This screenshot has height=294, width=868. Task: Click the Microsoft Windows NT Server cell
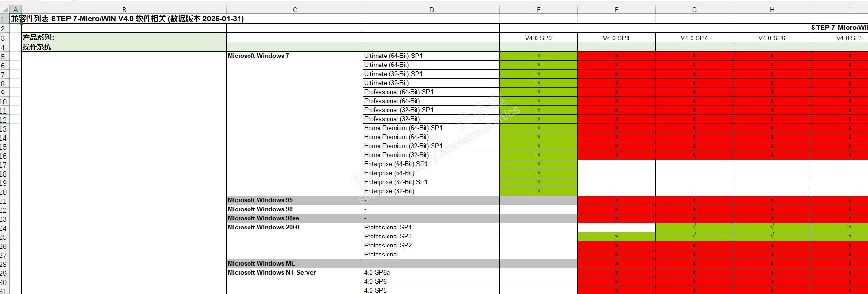[295, 273]
